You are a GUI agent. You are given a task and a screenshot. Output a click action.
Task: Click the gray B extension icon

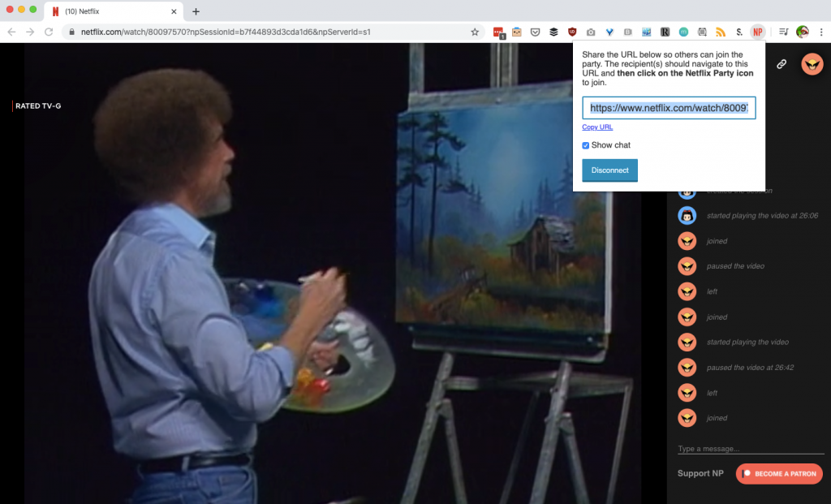click(628, 32)
